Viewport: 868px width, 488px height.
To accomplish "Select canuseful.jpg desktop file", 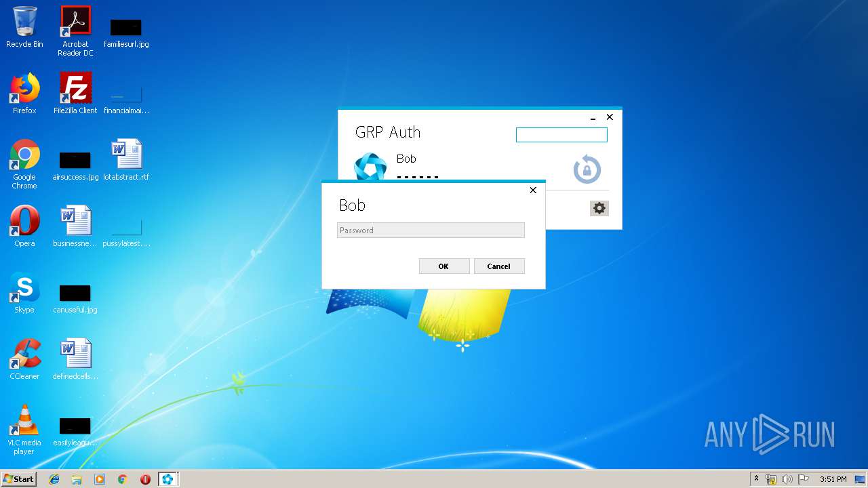I will (x=75, y=298).
